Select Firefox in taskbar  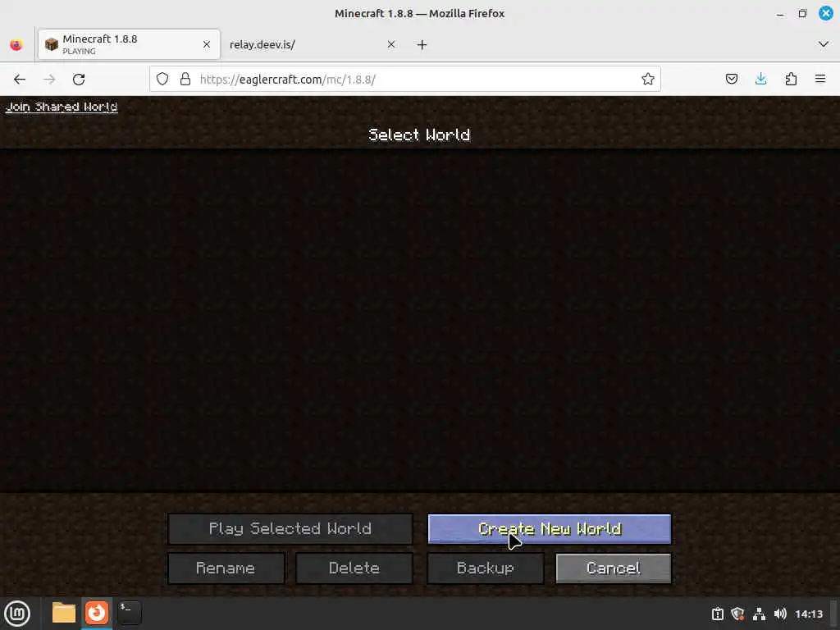tap(97, 613)
